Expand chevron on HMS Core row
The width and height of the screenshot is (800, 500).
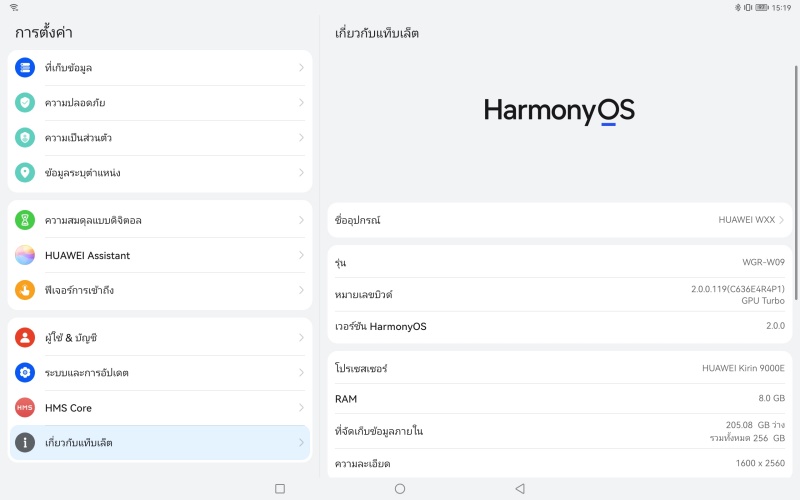pos(301,407)
